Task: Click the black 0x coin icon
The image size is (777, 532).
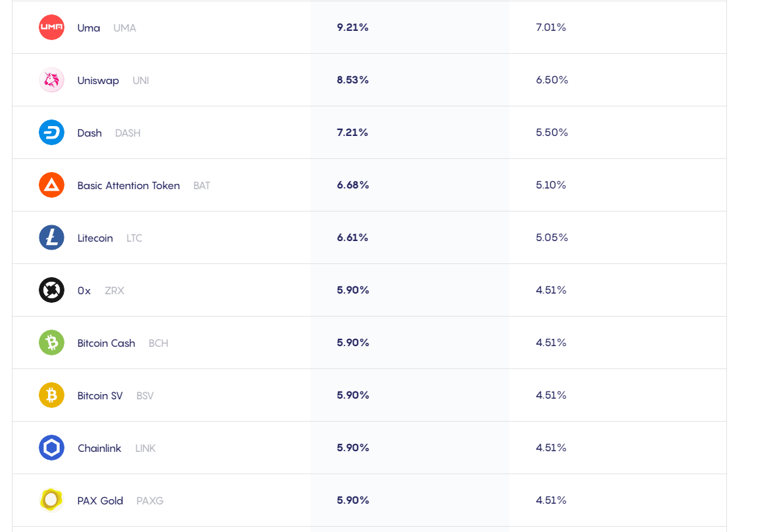Action: (51, 290)
